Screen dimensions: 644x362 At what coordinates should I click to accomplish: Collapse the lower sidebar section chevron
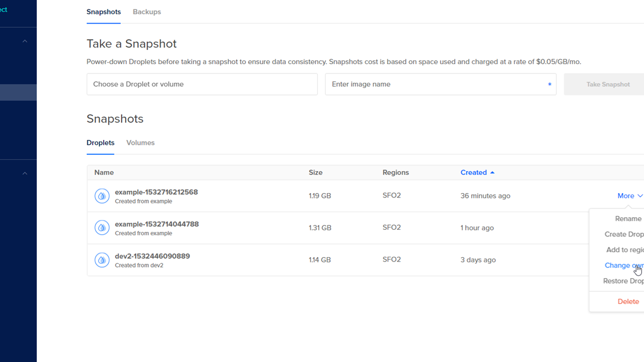tap(25, 173)
